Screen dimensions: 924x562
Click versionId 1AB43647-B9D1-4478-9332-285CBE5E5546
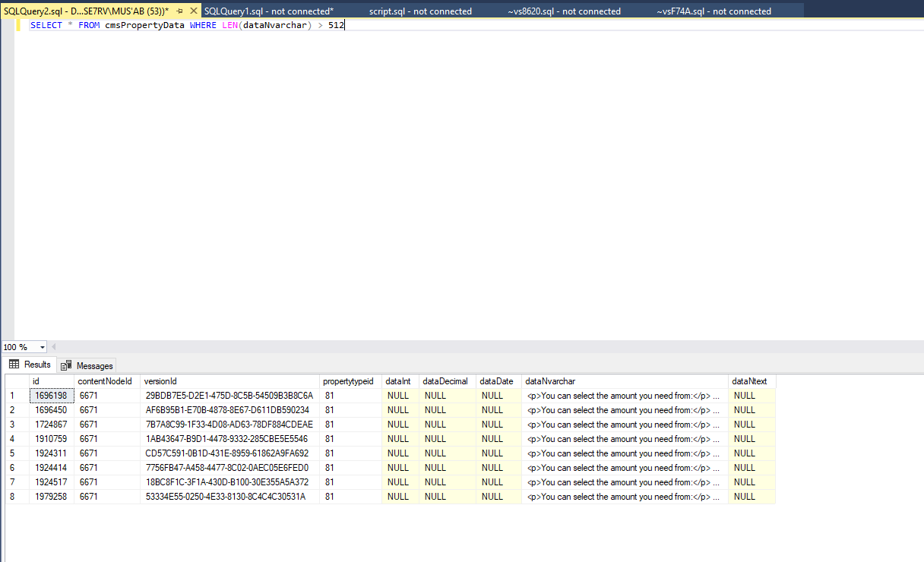230,439
